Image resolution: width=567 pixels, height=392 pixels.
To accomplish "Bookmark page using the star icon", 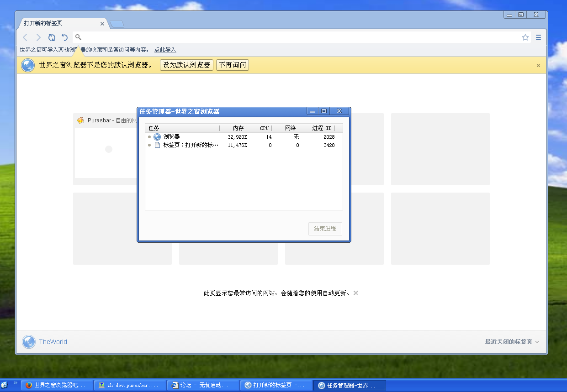I will 525,37.
